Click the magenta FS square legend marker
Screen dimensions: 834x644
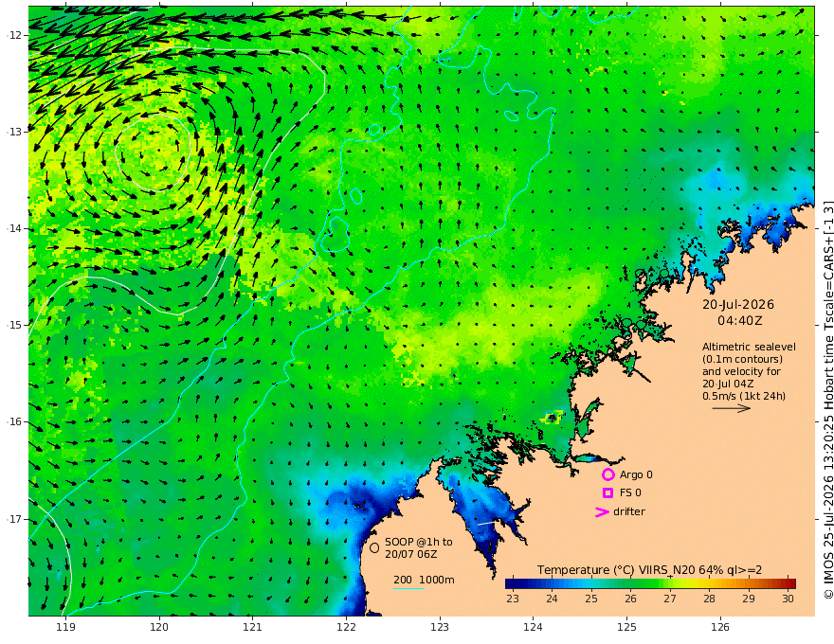(x=607, y=493)
